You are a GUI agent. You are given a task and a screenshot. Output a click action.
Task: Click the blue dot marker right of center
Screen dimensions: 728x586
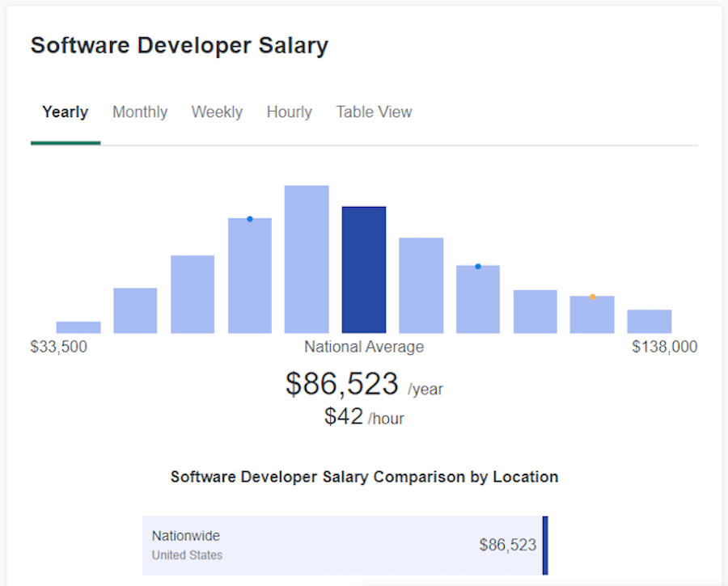point(477,266)
